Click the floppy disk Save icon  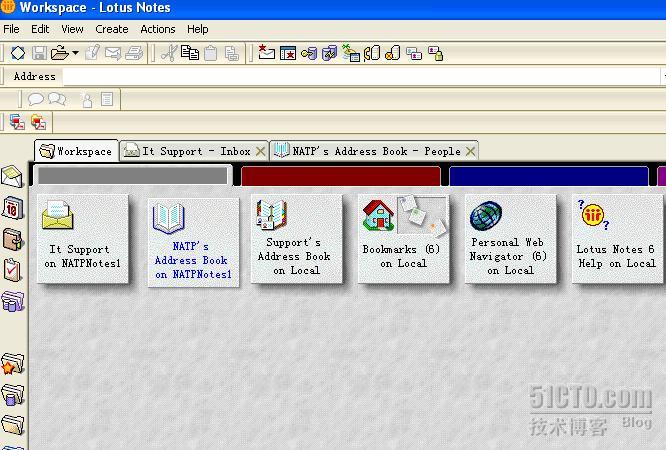(39, 53)
